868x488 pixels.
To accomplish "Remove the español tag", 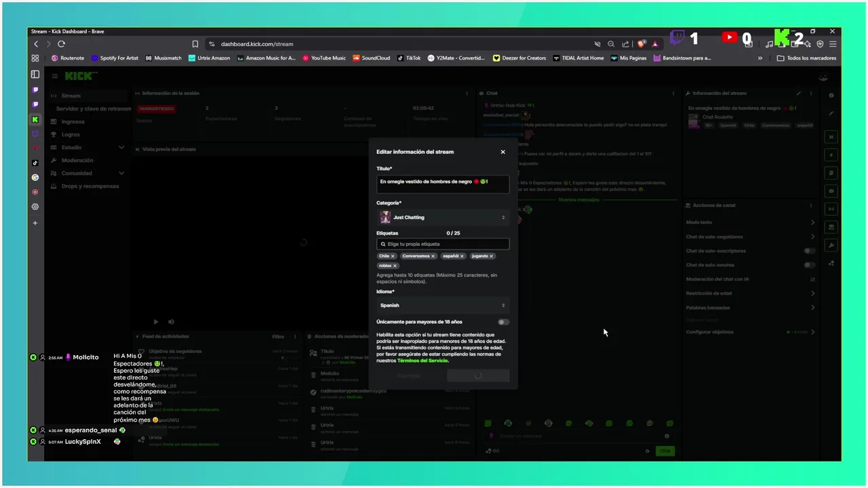I will pos(462,256).
